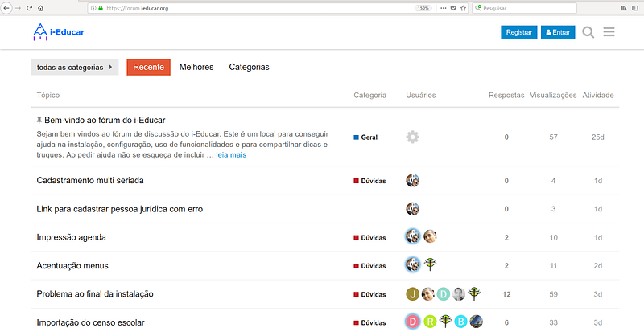Open the J user avatar on Problema topic
Image resolution: width=644 pixels, height=336 pixels.
click(412, 294)
